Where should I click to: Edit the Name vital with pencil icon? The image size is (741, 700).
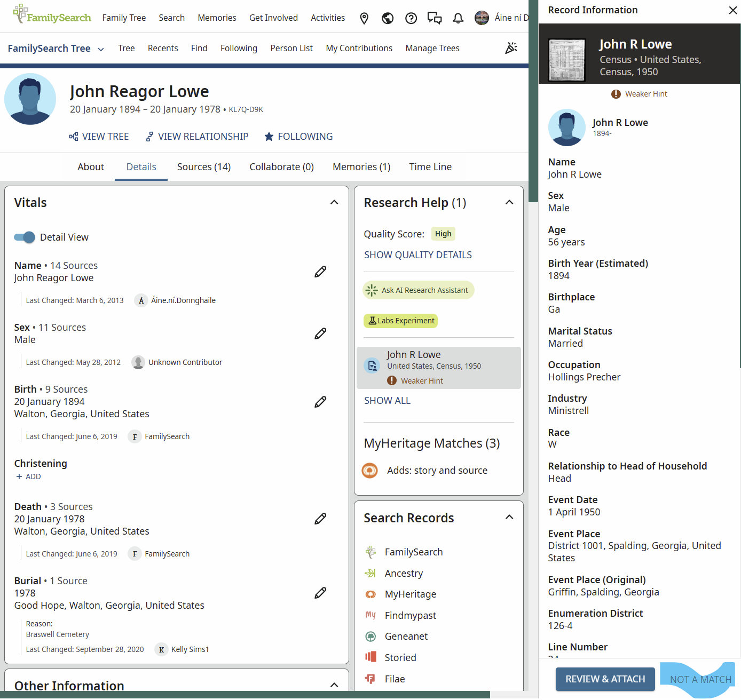pos(320,272)
